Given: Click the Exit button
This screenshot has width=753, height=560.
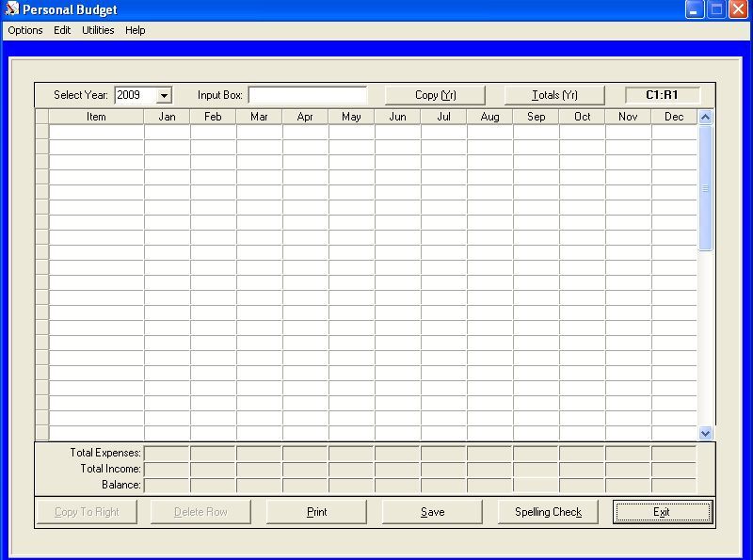Looking at the screenshot, I should pyautogui.click(x=663, y=512).
